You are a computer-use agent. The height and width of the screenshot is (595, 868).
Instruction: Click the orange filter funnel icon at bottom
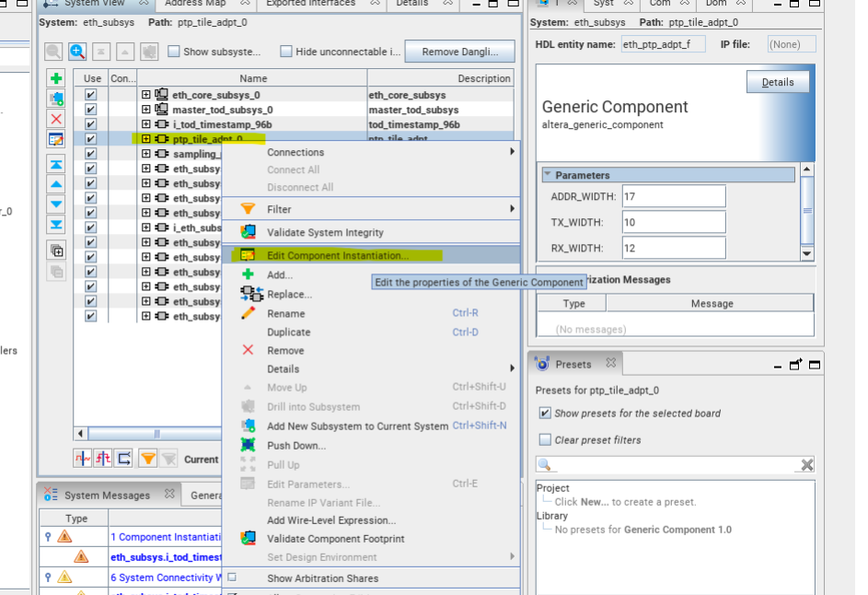148,459
